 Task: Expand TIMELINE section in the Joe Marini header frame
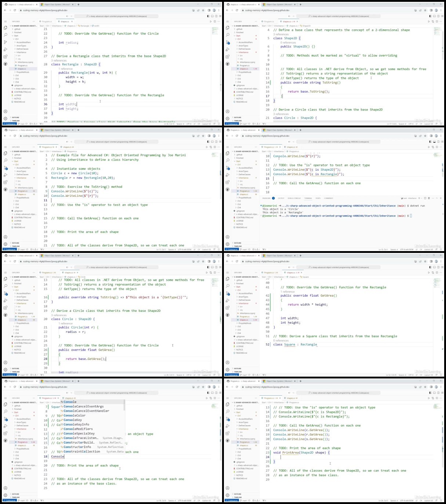click(x=16, y=246)
